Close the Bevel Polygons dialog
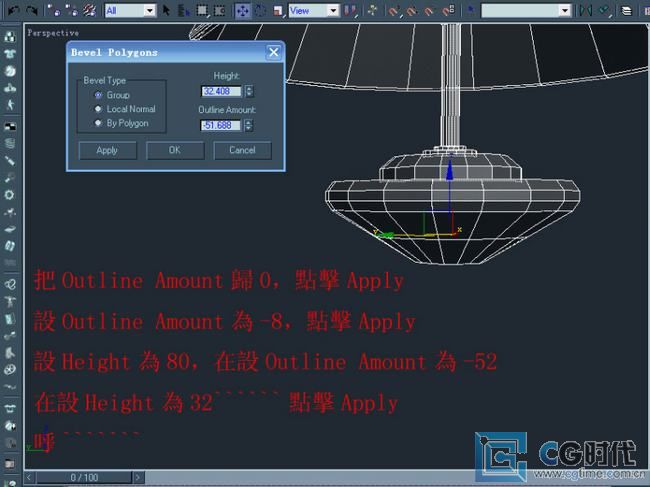The height and width of the screenshot is (487, 650). (x=274, y=52)
